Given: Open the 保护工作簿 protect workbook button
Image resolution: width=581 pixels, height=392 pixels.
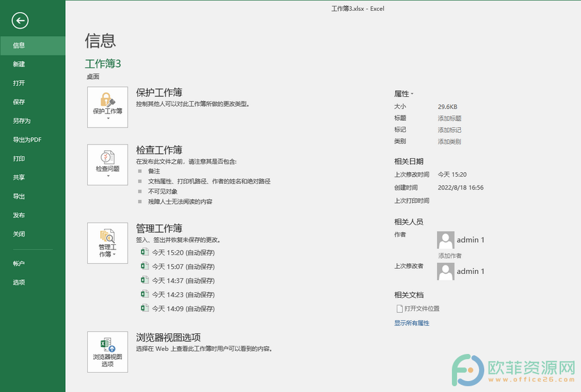Looking at the screenshot, I should [x=107, y=107].
